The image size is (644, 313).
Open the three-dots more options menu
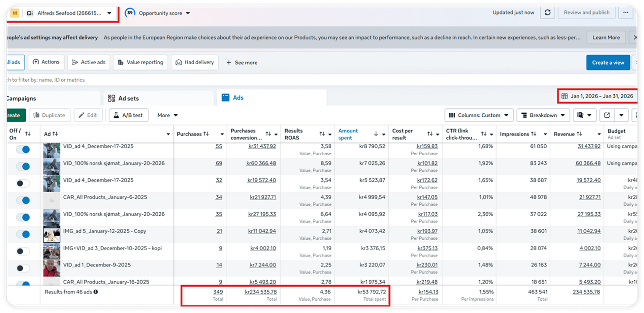click(x=626, y=13)
